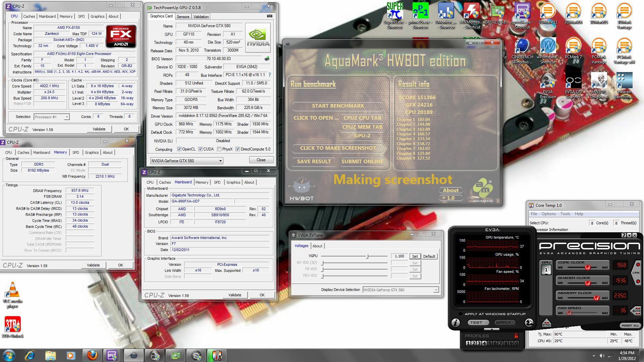Open Display Device Selection dropdown in EVTune
The width and height of the screenshot is (644, 362).
401,290
